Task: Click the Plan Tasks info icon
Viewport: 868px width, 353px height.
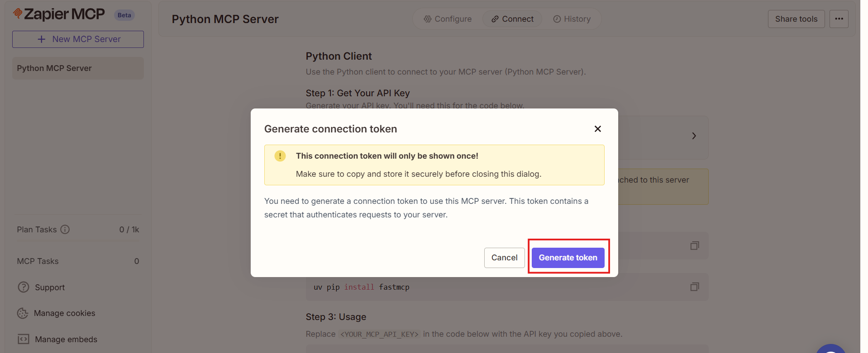Action: (x=65, y=230)
